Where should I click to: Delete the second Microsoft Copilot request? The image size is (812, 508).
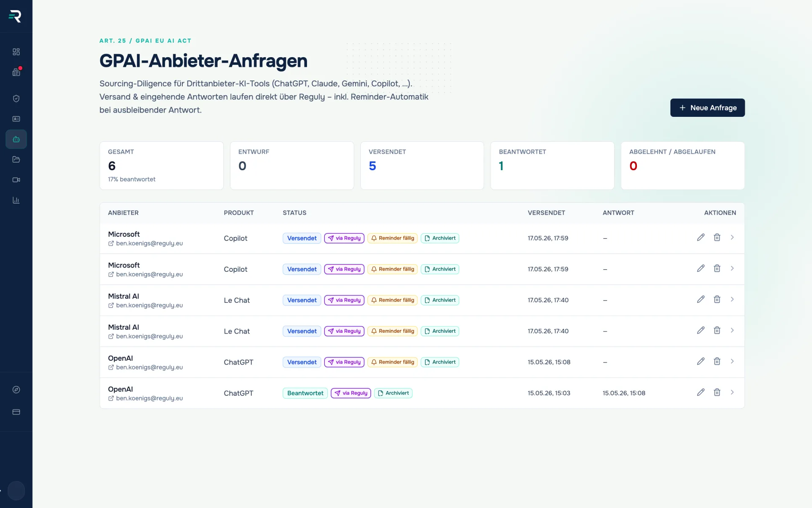[x=717, y=268]
